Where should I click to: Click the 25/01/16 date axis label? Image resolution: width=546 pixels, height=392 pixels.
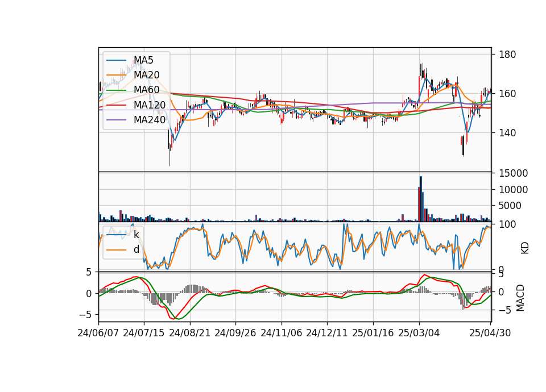click(x=373, y=333)
